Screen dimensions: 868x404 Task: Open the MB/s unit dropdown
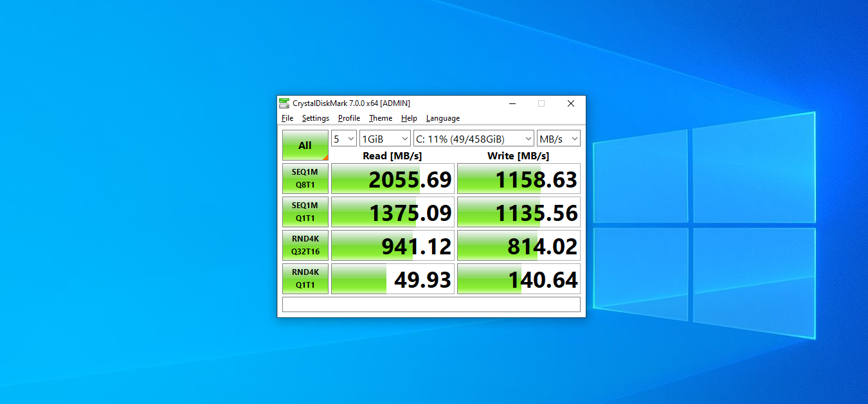coord(559,138)
